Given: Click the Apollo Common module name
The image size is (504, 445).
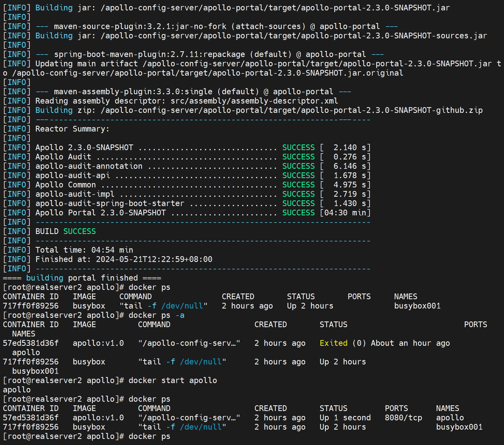Looking at the screenshot, I should [66, 185].
